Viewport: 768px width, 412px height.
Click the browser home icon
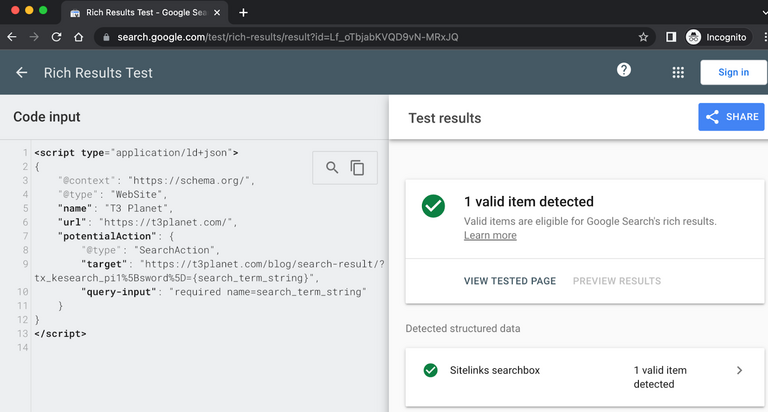pyautogui.click(x=79, y=37)
